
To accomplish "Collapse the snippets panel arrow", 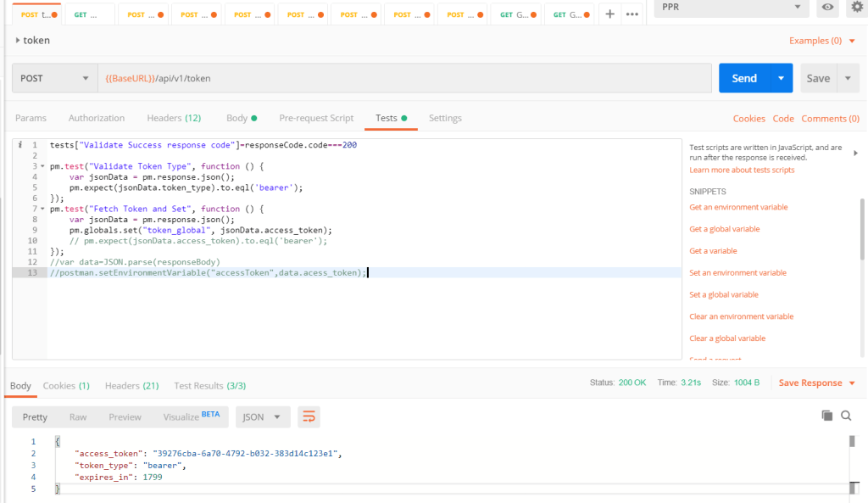I will (855, 154).
